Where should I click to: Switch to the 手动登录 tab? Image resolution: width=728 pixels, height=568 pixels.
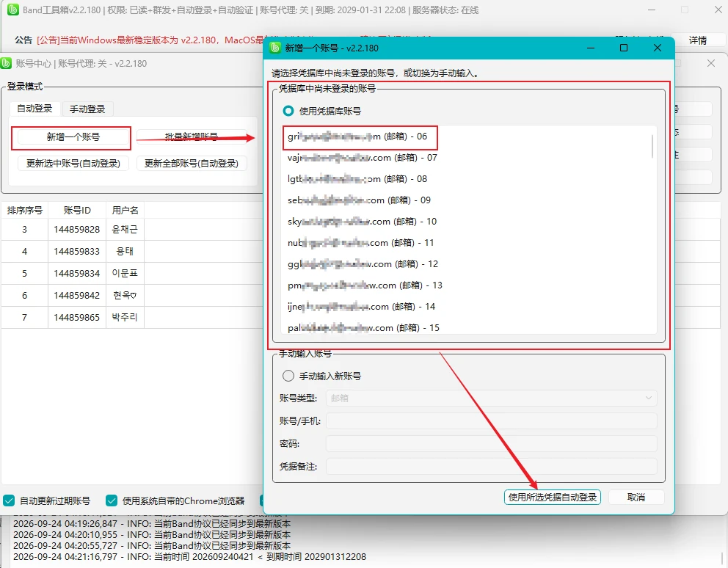pyautogui.click(x=87, y=109)
